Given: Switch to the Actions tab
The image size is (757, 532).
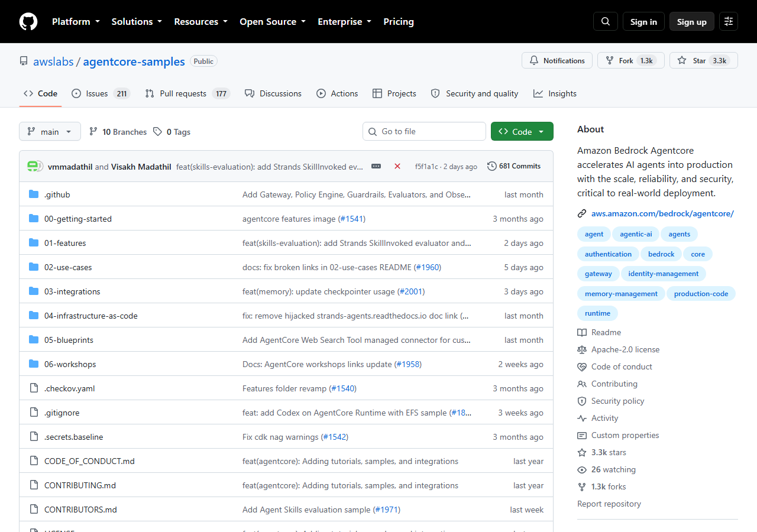Looking at the screenshot, I should point(337,93).
